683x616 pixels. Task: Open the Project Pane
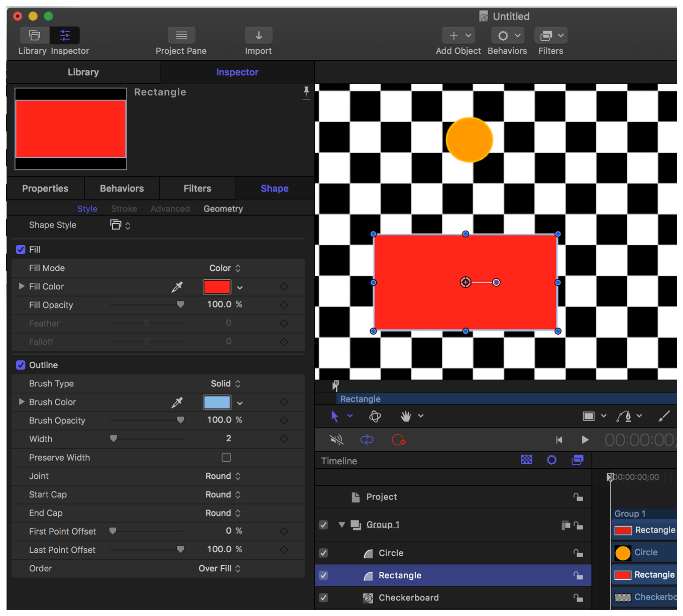tap(181, 36)
